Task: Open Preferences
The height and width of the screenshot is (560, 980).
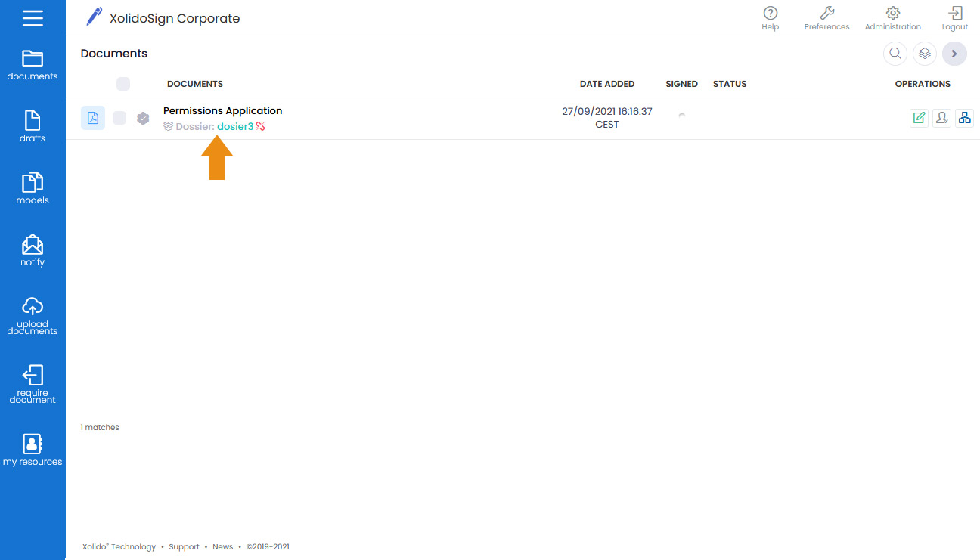Action: (x=826, y=18)
